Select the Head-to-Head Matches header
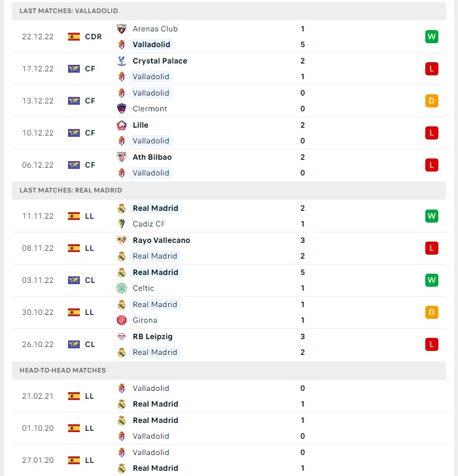458x476 pixels. click(229, 371)
